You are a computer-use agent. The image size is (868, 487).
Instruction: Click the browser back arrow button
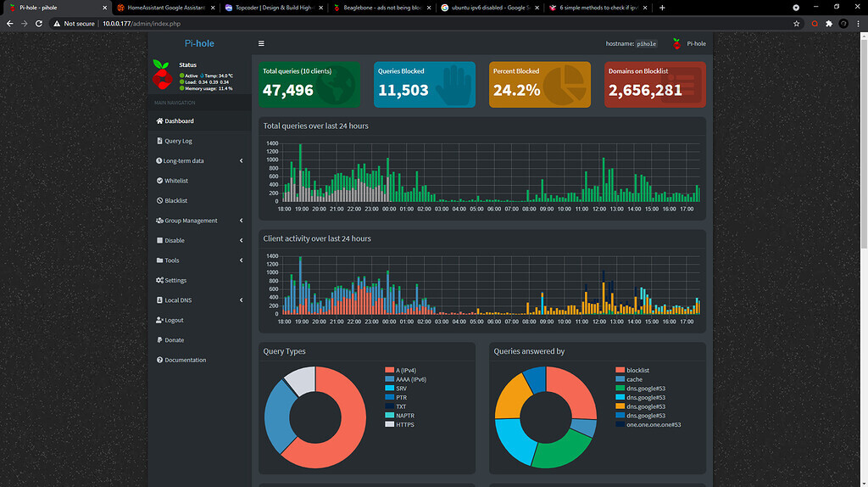(x=9, y=24)
